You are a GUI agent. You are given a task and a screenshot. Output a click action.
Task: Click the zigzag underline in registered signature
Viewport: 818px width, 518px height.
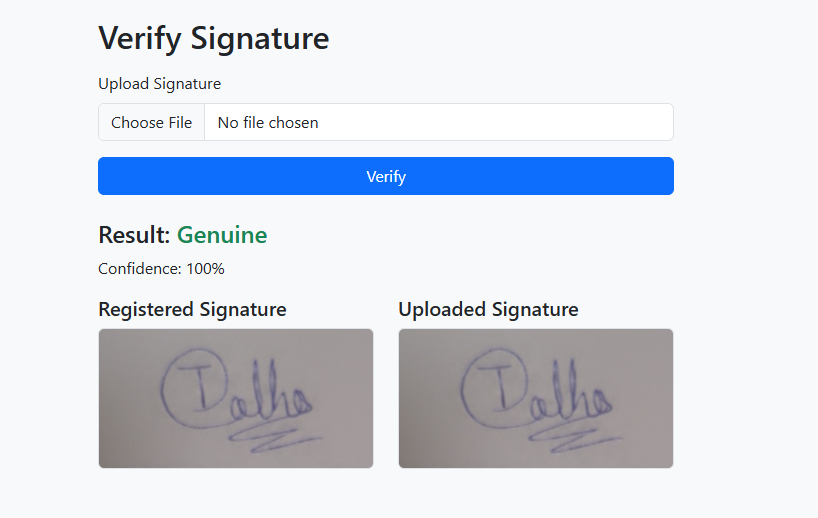point(275,438)
